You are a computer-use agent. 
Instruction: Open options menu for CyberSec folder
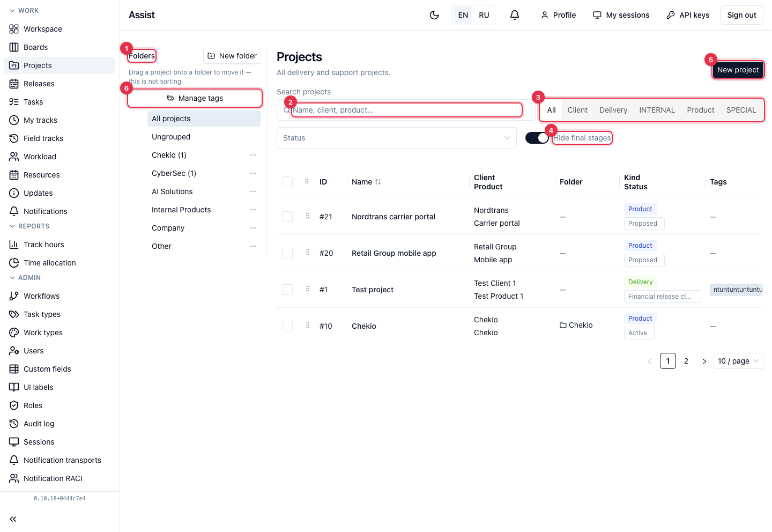point(253,173)
